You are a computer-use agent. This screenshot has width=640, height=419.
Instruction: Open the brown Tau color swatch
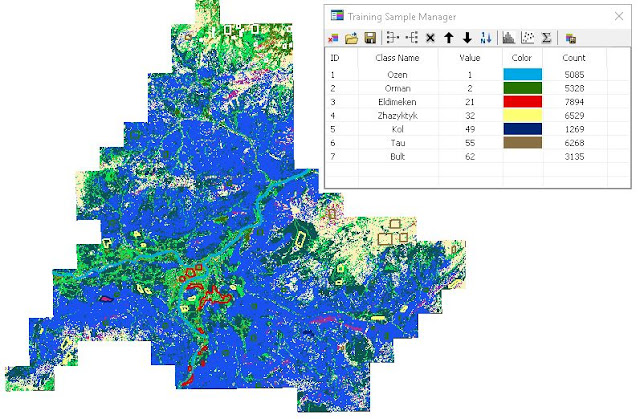click(x=522, y=142)
